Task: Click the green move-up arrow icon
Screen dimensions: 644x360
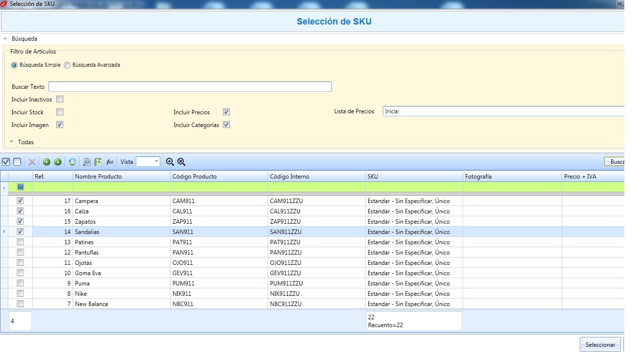Action: 47,162
